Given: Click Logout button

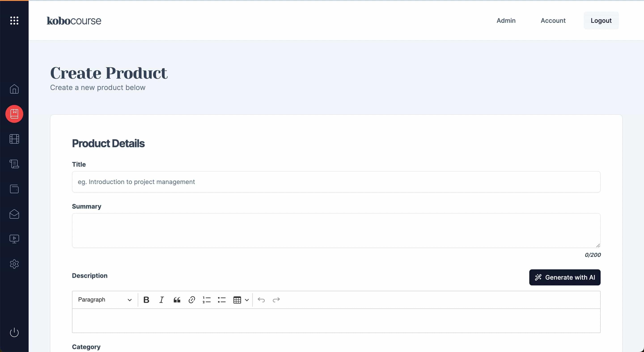Looking at the screenshot, I should point(601,20).
